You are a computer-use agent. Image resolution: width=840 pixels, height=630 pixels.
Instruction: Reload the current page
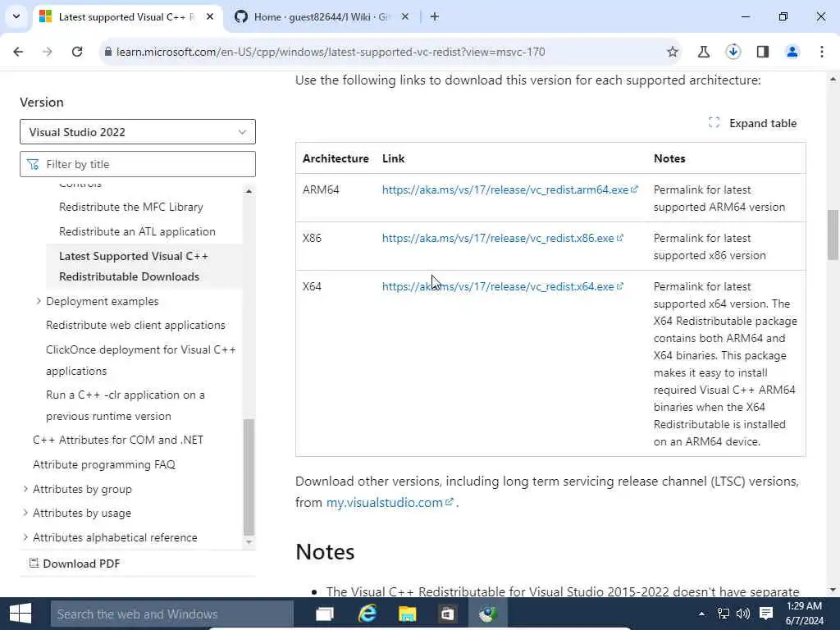coord(77,52)
